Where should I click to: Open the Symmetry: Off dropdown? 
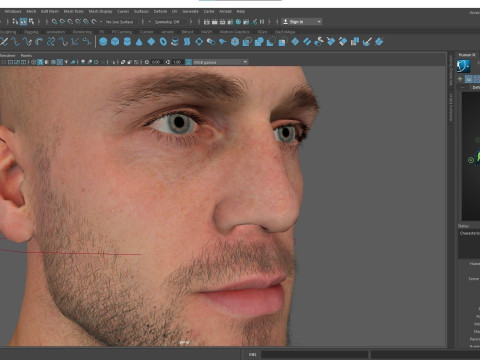coord(167,22)
